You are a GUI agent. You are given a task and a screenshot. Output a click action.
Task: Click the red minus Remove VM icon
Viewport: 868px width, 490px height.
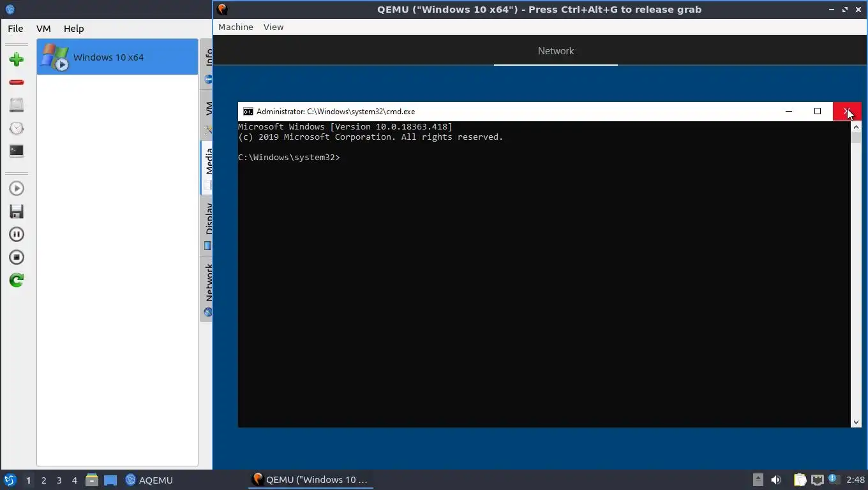(x=17, y=82)
